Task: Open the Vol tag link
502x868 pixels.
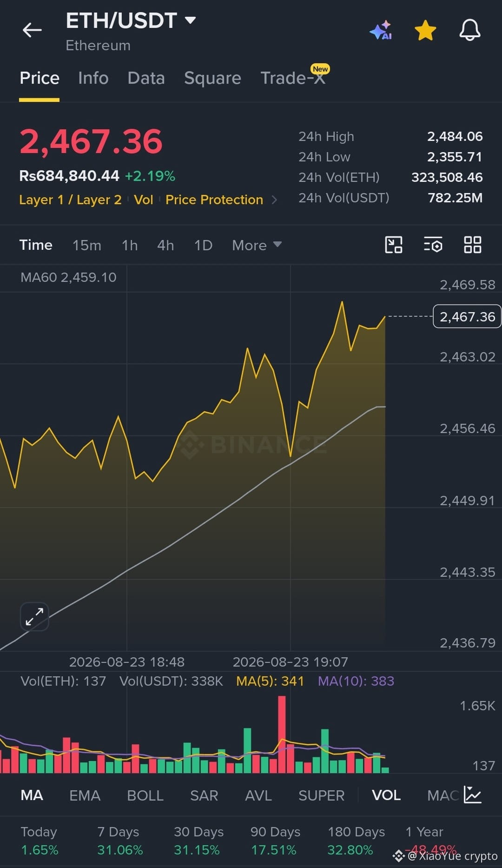Action: pos(144,200)
